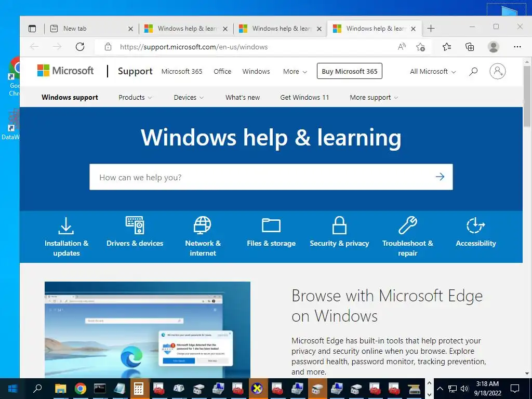
Task: View site information via the lock icon
Action: pyautogui.click(x=108, y=47)
